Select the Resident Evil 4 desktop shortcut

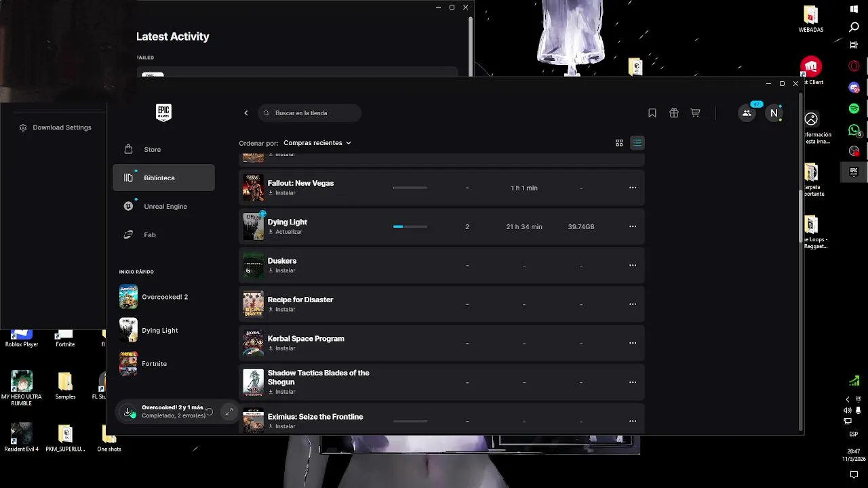pos(22,438)
